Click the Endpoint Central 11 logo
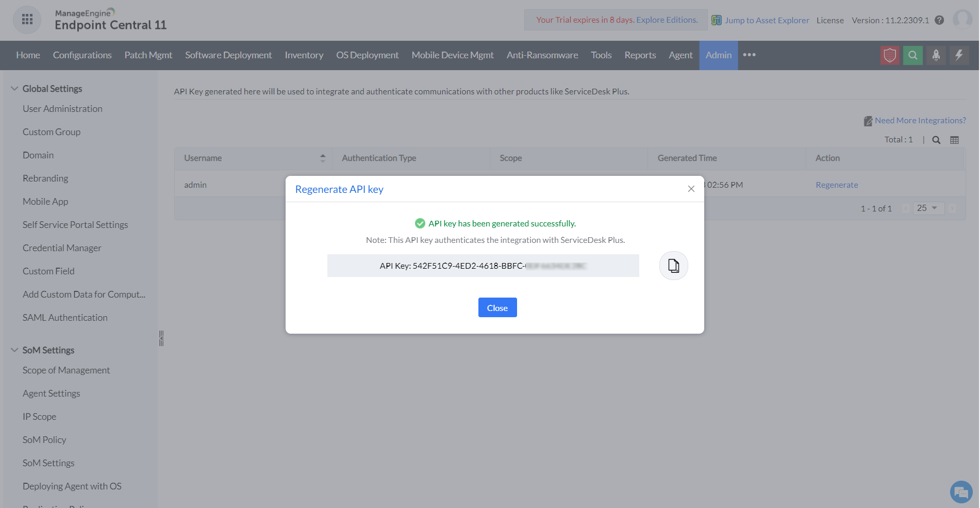 tap(110, 20)
